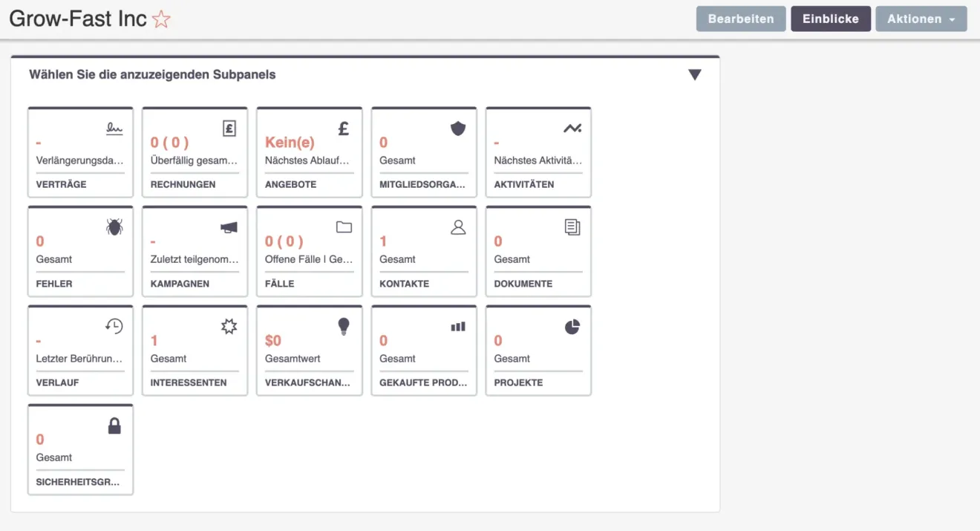Toggle the favorite star next to Grow-Fast Inc
The width and height of the screenshot is (980, 531).
161,19
